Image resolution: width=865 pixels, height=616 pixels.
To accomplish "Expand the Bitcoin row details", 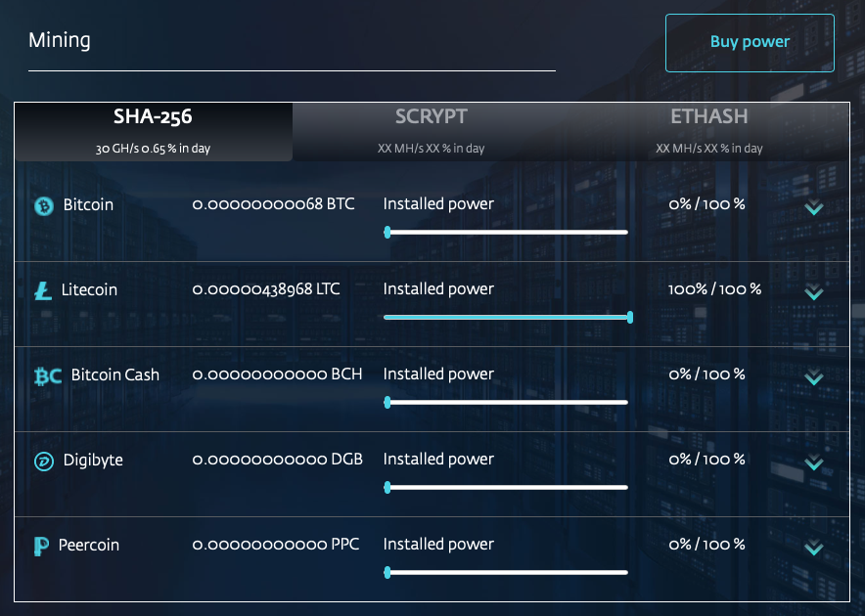I will [x=813, y=208].
